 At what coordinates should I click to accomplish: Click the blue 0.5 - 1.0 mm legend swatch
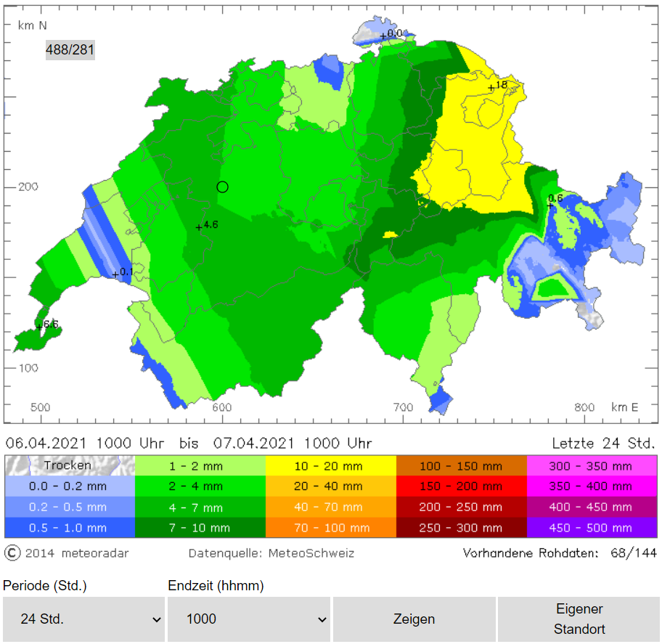click(x=70, y=528)
